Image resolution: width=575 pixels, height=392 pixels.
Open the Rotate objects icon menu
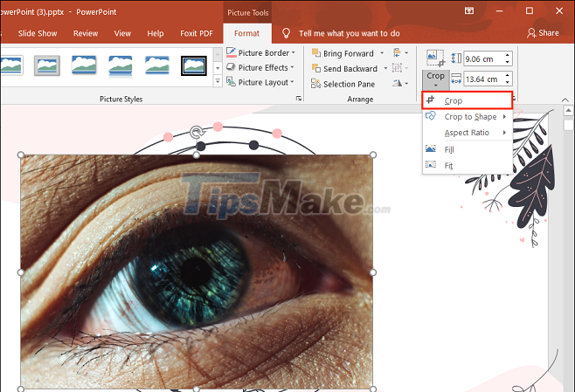pyautogui.click(x=400, y=83)
